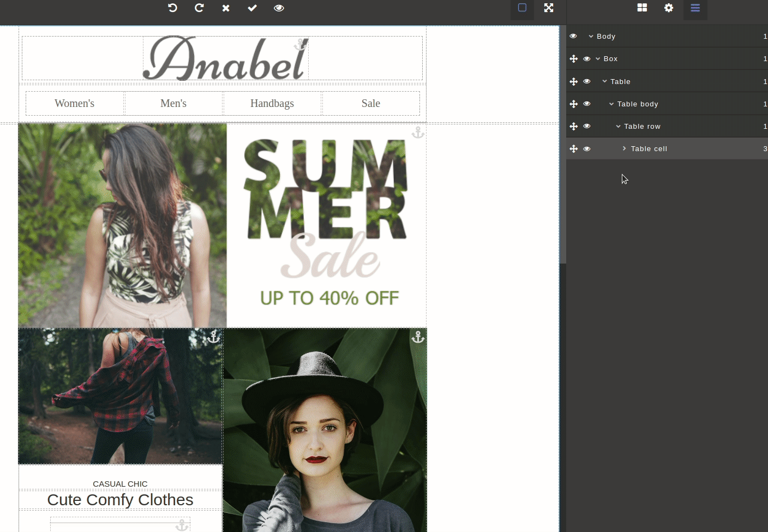Open the settings gear panel

click(x=669, y=8)
